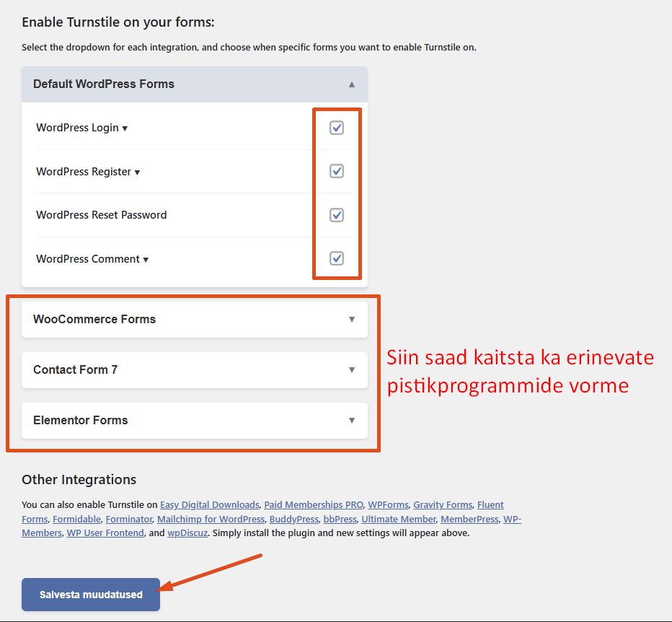Toggle the WordPress Reset Password checkbox
Image resolution: width=672 pixels, height=622 pixels.
[x=337, y=215]
